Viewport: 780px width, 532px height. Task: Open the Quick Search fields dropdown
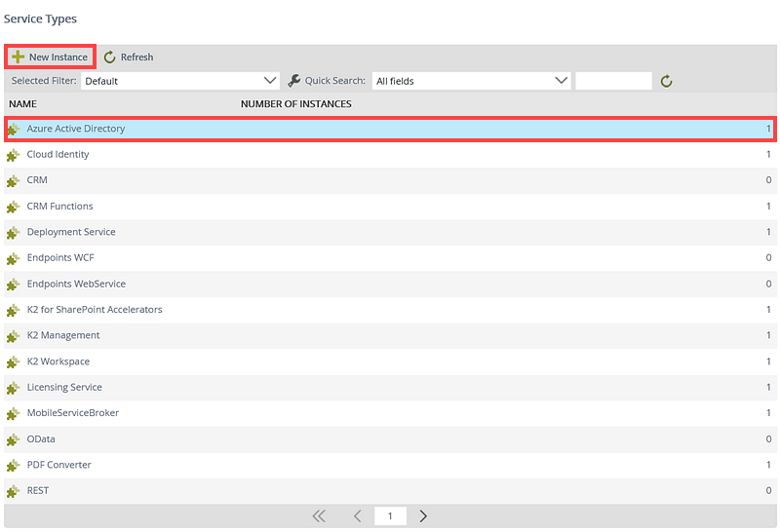pos(471,81)
